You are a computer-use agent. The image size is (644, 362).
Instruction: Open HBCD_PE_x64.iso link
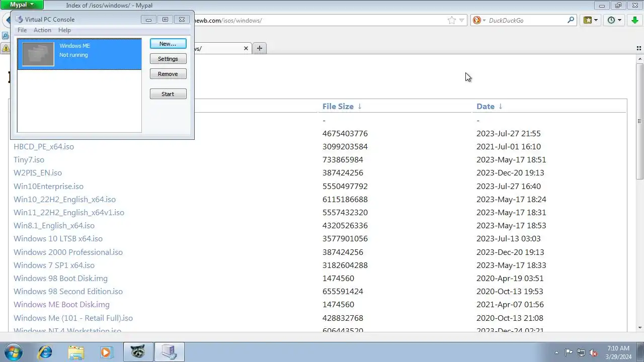tap(44, 146)
